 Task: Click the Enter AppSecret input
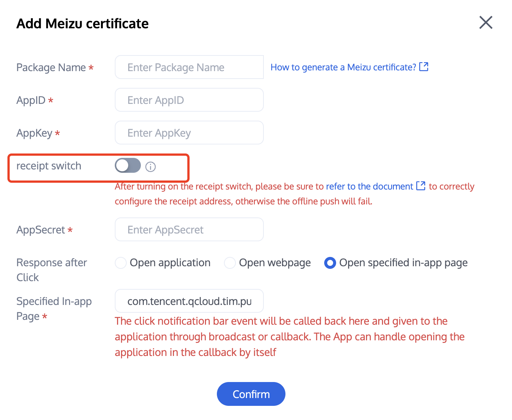click(x=189, y=230)
